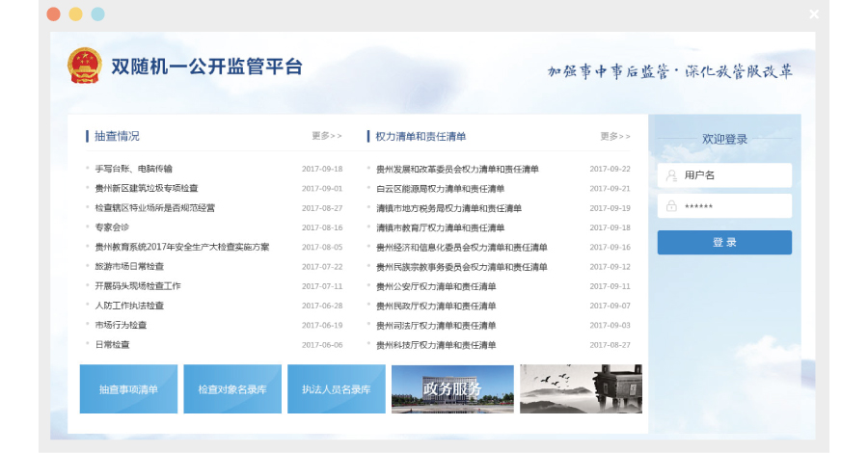
Task: Open the ink painting cauldron banner
Action: pos(581,388)
